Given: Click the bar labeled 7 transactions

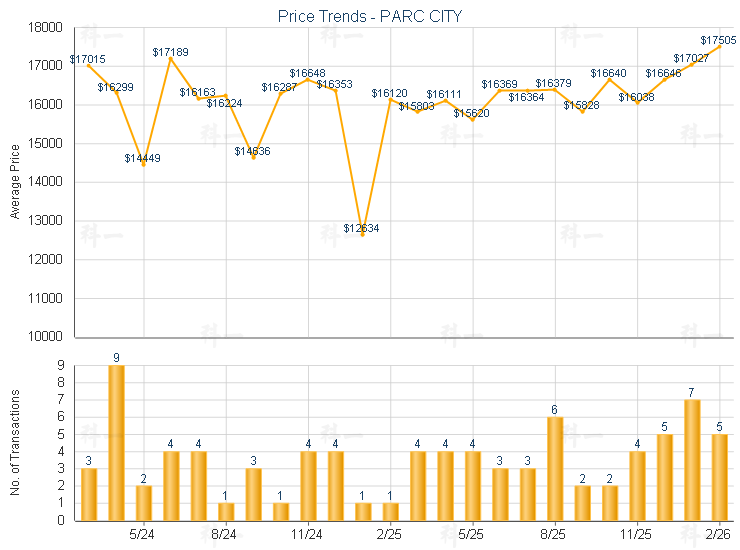Looking at the screenshot, I should pyautogui.click(x=692, y=460).
